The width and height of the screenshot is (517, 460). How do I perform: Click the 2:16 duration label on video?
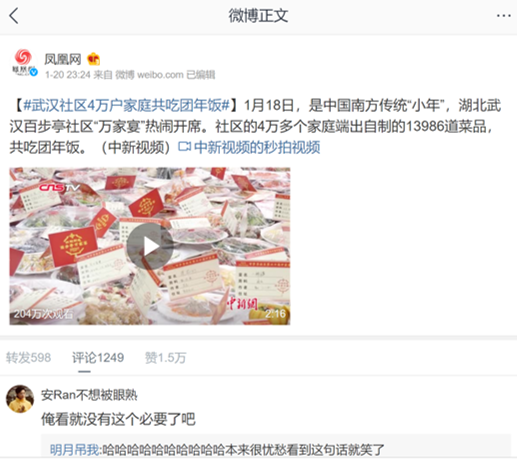click(x=275, y=314)
